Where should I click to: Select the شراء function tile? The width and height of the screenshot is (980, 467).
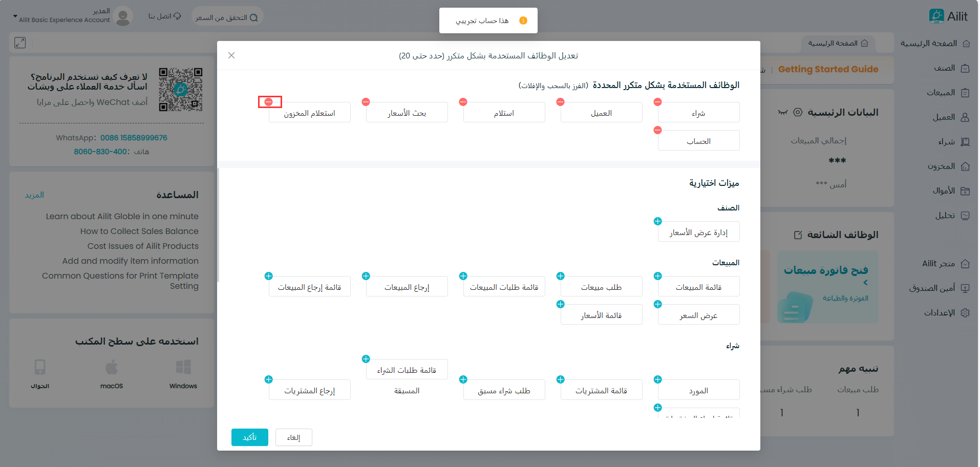pyautogui.click(x=698, y=113)
